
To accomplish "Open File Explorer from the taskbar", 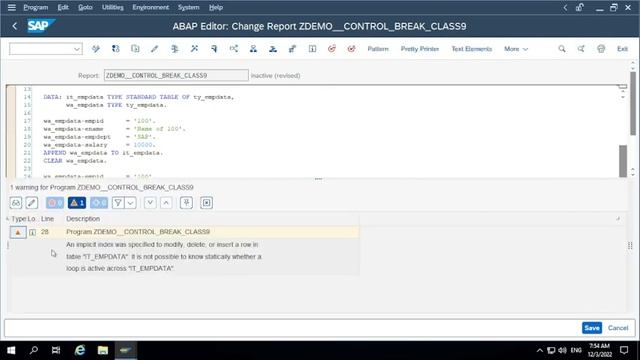I will [103, 350].
